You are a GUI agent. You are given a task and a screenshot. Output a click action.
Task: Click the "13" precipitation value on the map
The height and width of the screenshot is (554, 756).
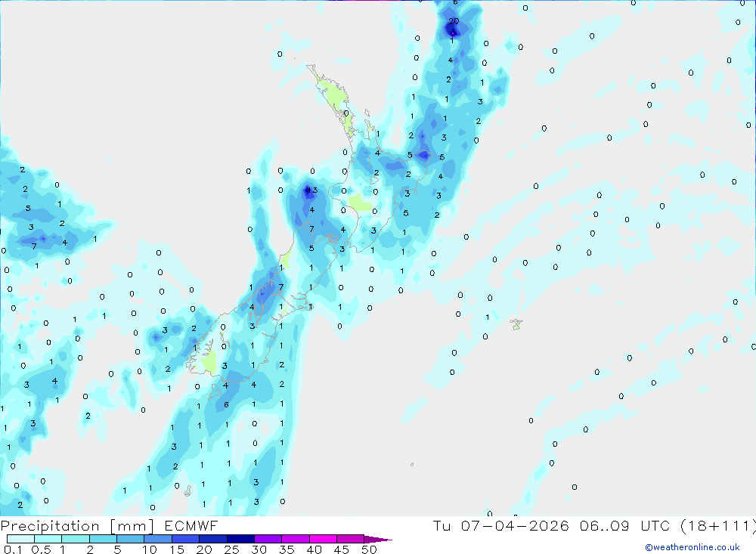[312, 190]
